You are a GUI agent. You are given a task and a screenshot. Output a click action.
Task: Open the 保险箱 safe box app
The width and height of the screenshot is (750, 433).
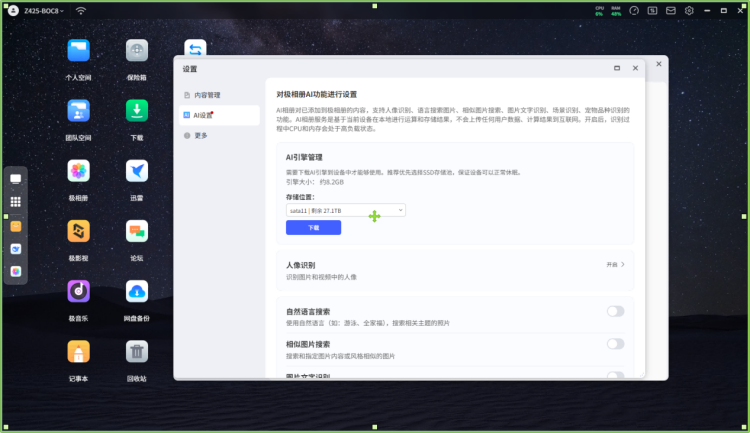tap(137, 51)
